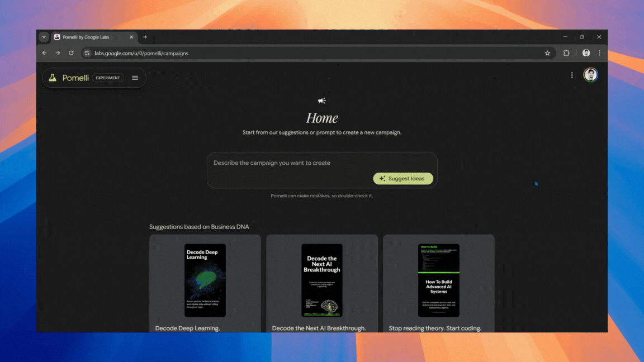
Task: Open the hamburger menu beside EXPERIMENT badge
Action: click(135, 78)
